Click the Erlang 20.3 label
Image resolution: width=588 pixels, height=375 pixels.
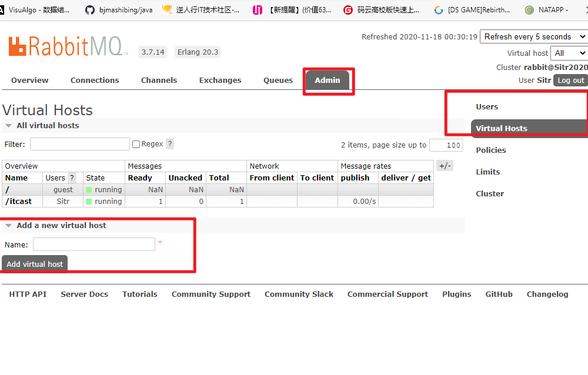pyautogui.click(x=198, y=52)
